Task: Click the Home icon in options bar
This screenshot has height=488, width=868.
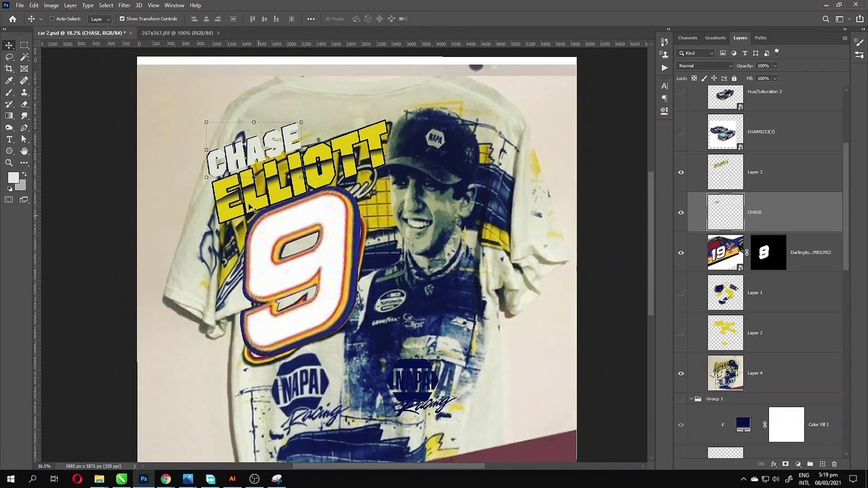Action: (12, 19)
